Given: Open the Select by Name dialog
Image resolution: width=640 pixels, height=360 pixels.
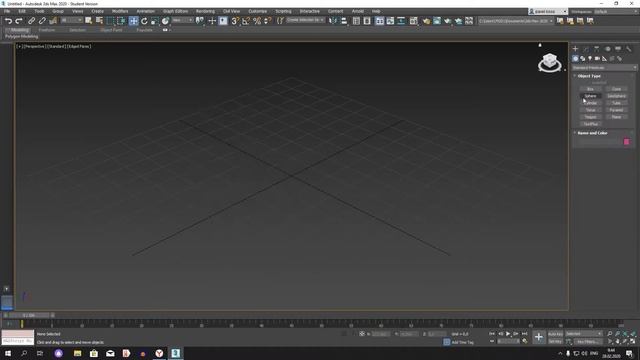Looking at the screenshot, I should point(99,21).
